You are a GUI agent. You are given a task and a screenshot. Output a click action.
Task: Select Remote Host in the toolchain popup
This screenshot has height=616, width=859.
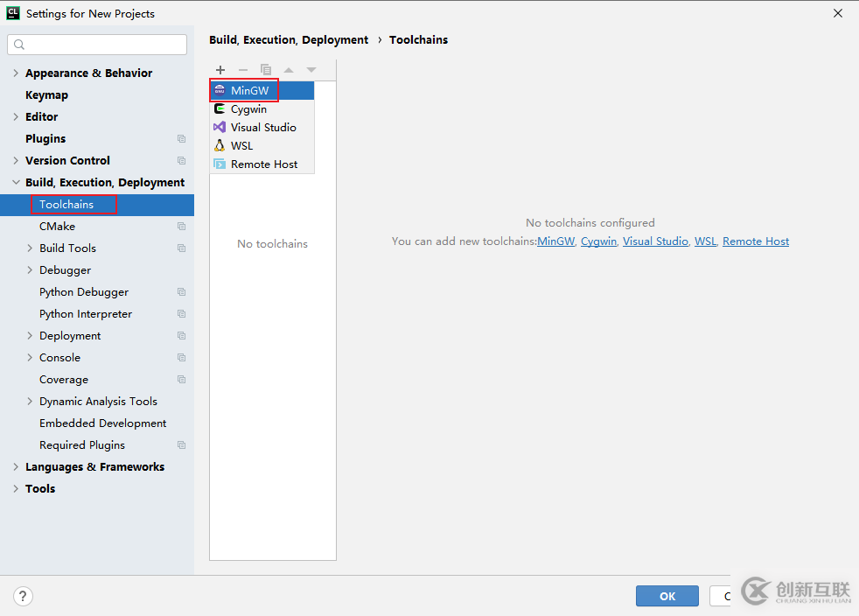click(262, 164)
